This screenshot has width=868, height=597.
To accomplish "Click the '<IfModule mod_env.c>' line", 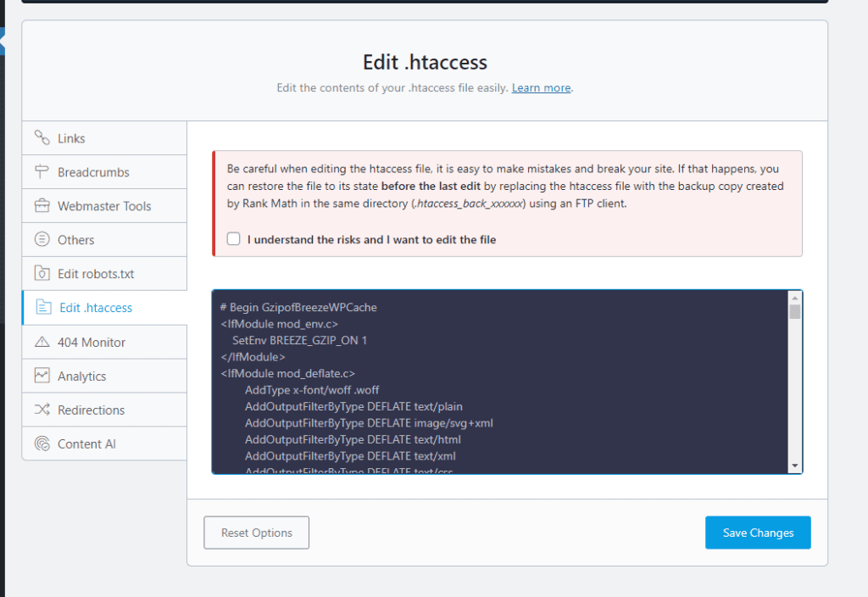I will point(279,324).
